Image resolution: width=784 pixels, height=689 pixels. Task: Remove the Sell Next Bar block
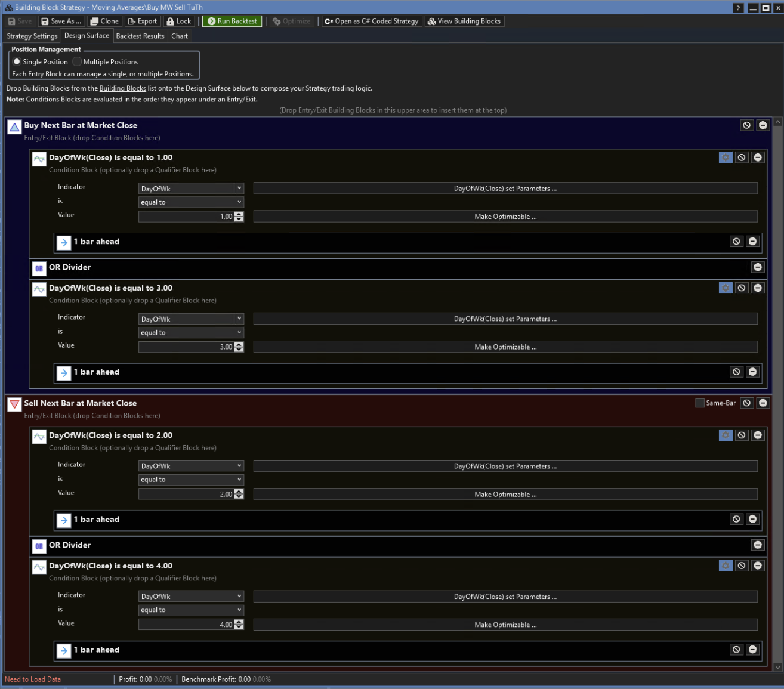click(x=763, y=403)
